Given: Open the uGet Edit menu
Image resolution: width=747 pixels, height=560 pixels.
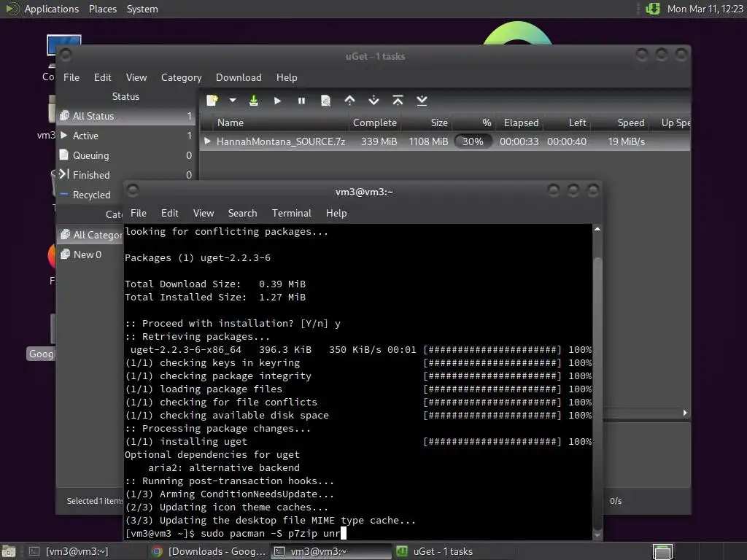Looking at the screenshot, I should pos(102,77).
